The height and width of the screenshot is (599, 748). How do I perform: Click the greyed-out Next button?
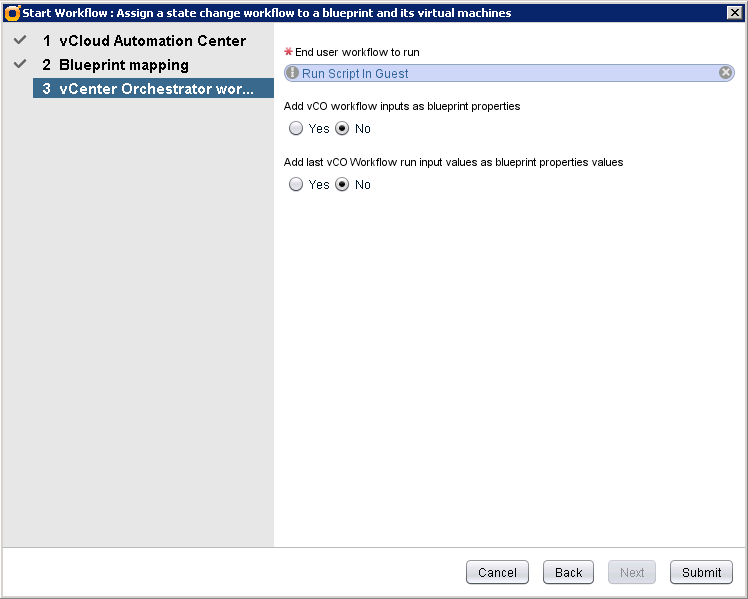point(632,572)
